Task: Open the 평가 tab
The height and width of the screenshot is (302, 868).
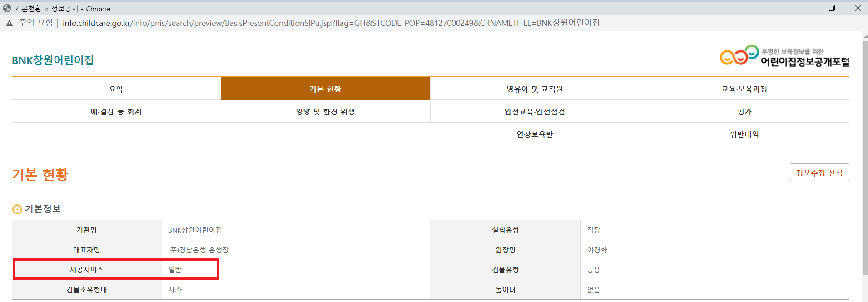Action: click(x=744, y=111)
